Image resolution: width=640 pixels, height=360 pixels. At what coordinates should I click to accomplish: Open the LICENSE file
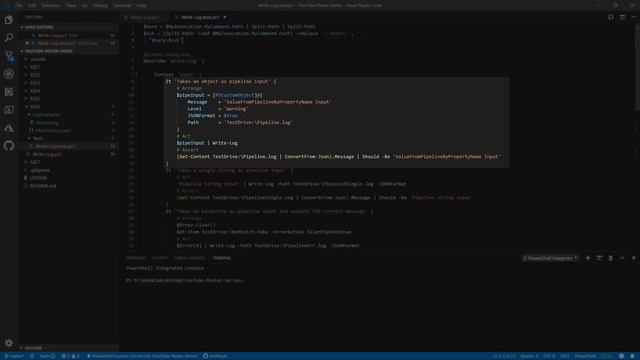tap(38, 178)
